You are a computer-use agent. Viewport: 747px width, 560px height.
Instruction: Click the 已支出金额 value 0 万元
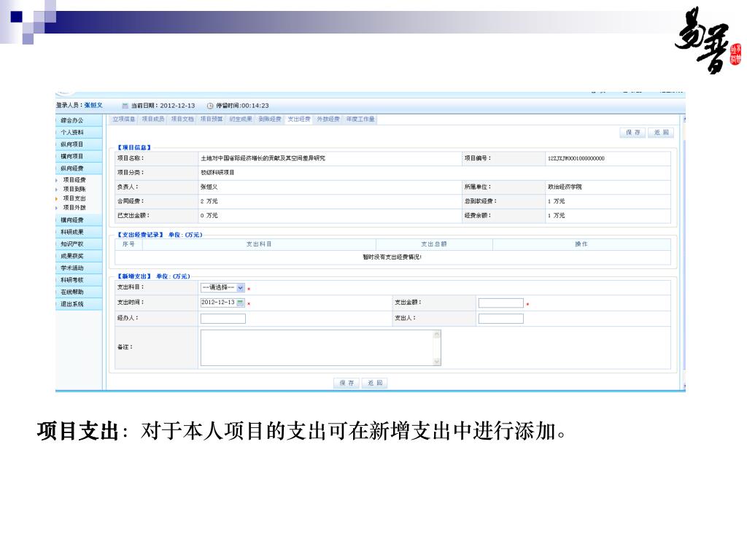(x=209, y=216)
